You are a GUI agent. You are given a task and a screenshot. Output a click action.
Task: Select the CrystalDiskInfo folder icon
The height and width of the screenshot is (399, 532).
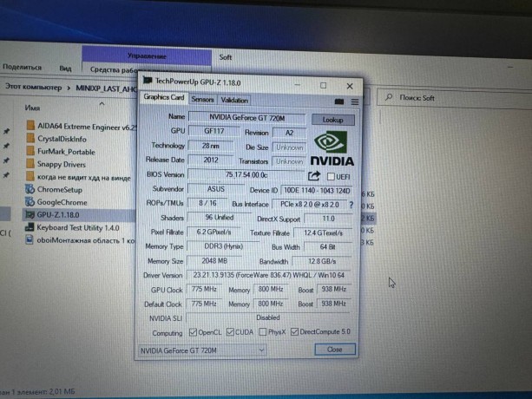point(30,138)
